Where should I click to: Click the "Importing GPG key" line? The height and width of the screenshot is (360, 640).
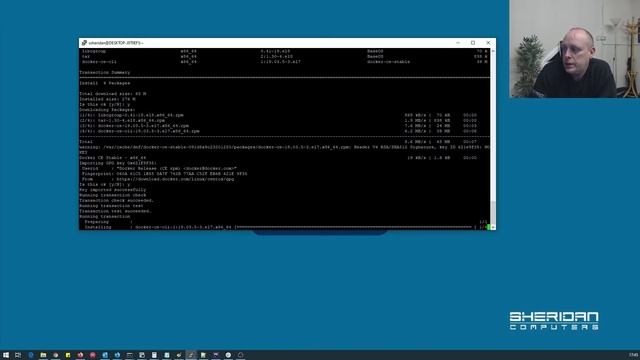(118, 163)
